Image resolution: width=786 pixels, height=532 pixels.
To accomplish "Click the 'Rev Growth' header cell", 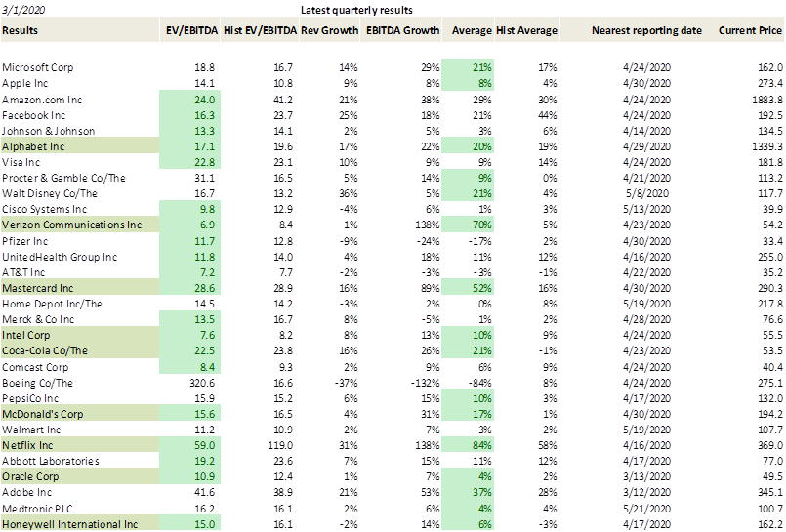I will point(329,30).
